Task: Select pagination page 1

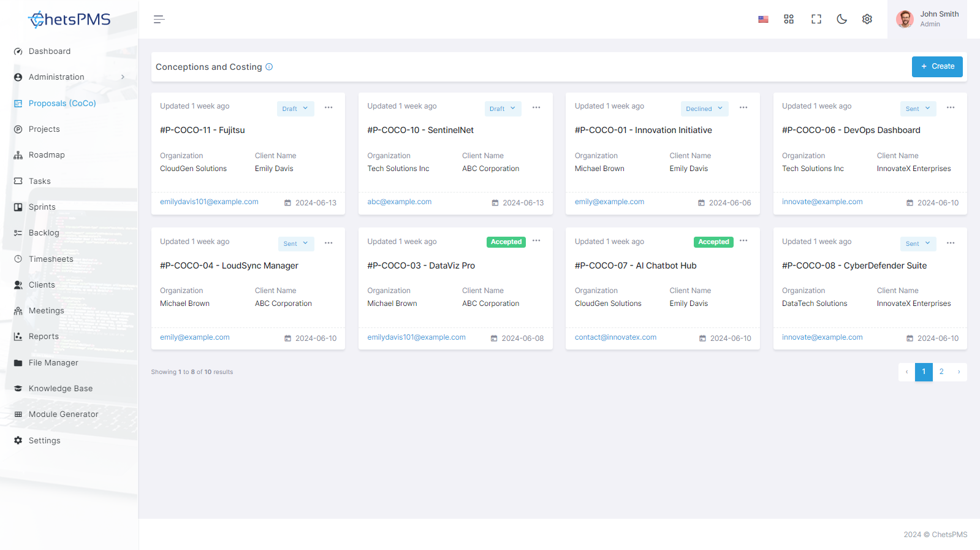Action: tap(924, 372)
